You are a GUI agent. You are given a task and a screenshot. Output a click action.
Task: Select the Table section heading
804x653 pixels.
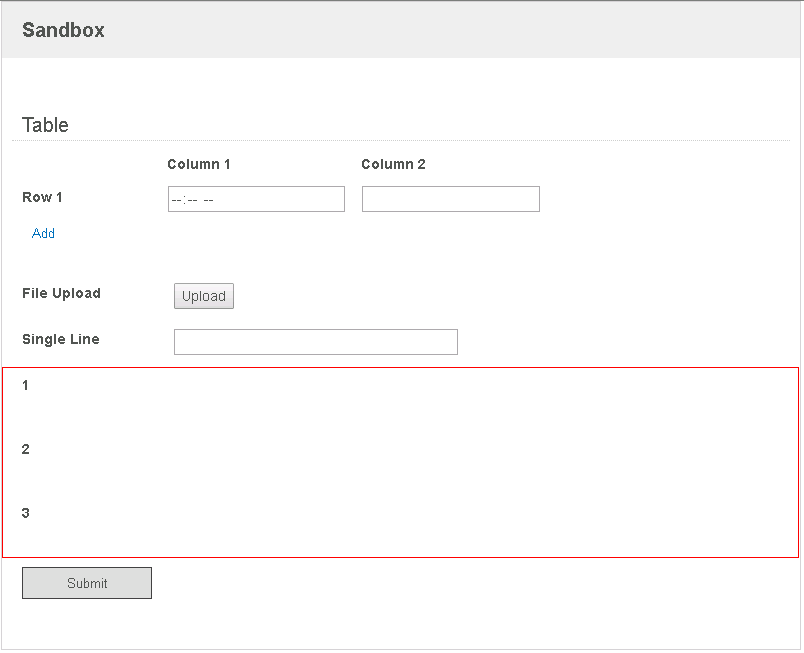click(x=45, y=125)
